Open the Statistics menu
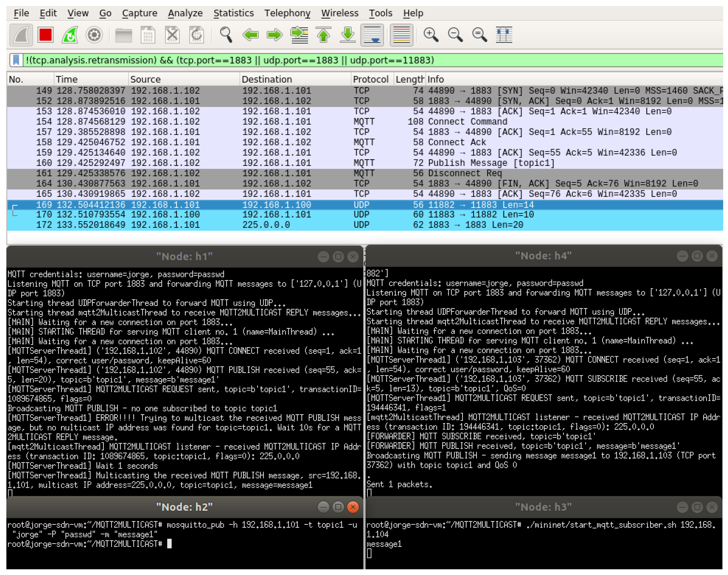 point(233,13)
